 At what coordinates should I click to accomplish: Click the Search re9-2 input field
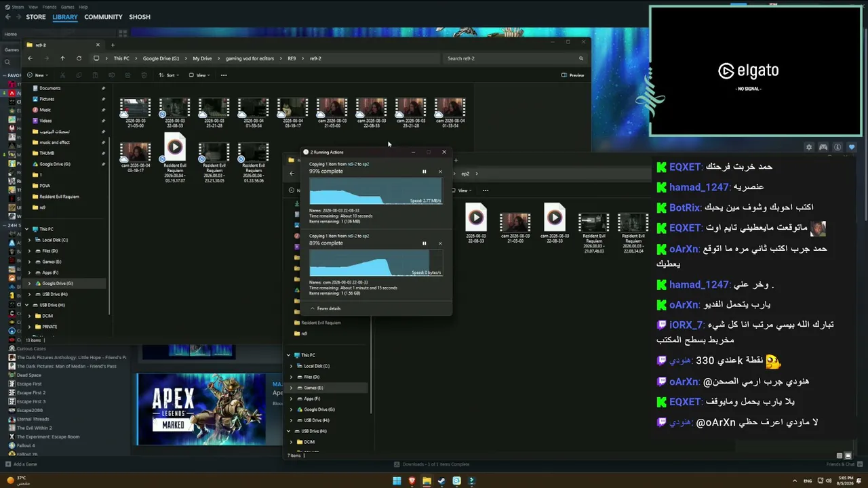(x=515, y=58)
